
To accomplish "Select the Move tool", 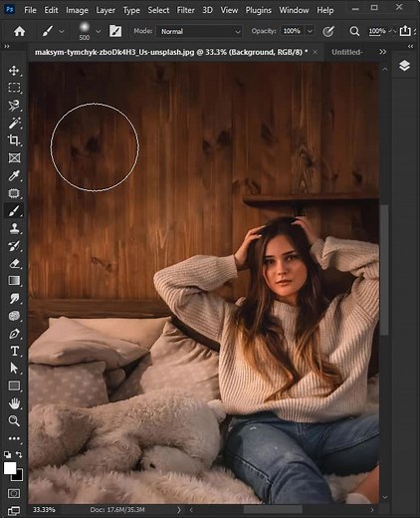I will [x=14, y=71].
